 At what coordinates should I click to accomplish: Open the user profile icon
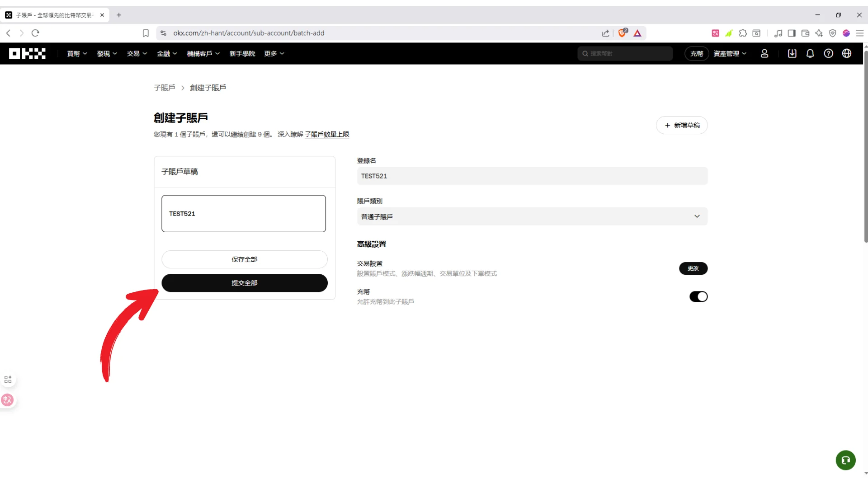[x=764, y=53]
